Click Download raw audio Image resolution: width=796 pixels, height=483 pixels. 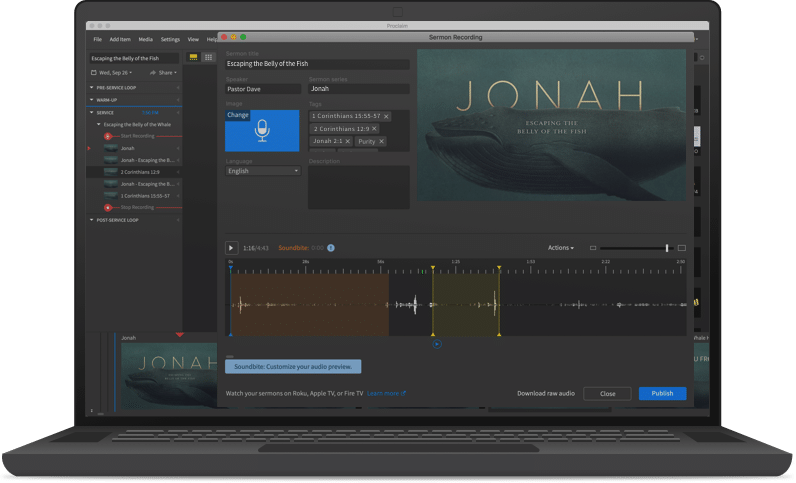(x=546, y=394)
